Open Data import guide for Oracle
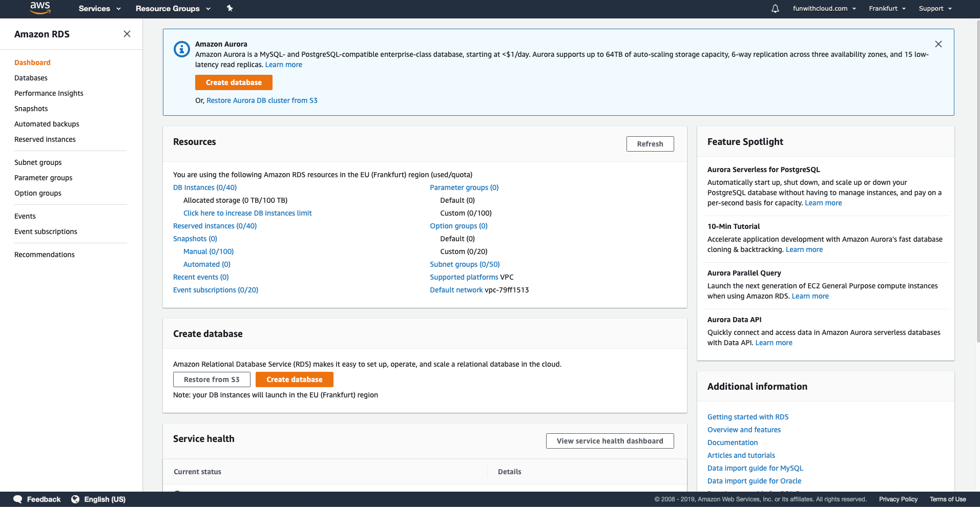The image size is (980, 507). click(x=754, y=481)
